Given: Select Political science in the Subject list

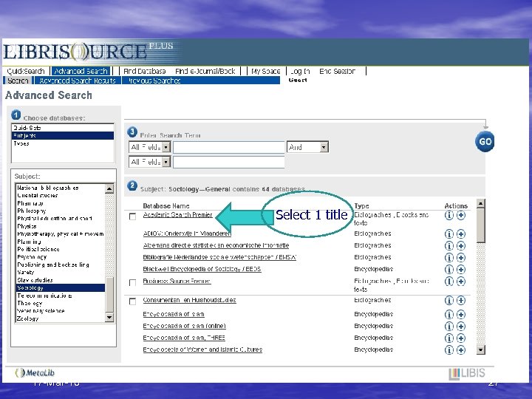Looking at the screenshot, I should (61, 249).
